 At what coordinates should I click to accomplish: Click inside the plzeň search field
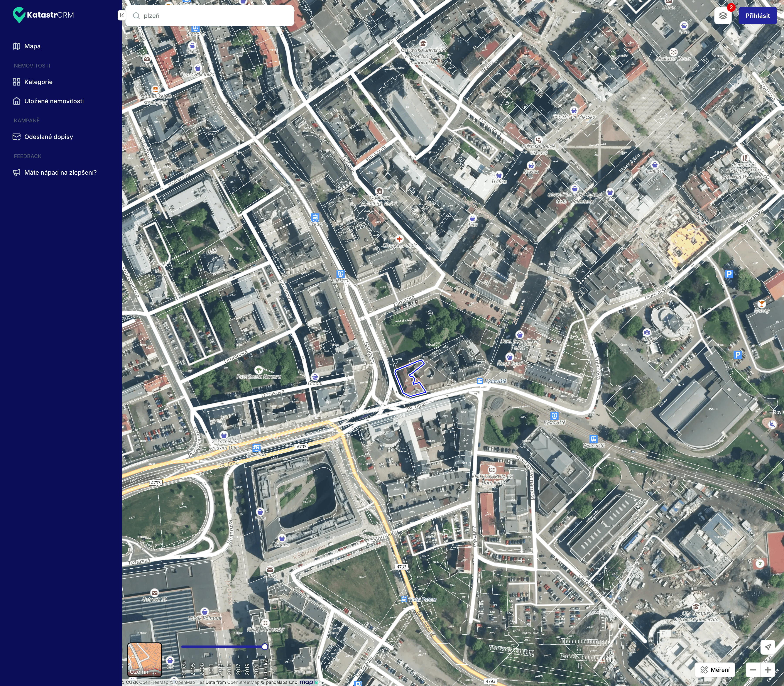[211, 16]
